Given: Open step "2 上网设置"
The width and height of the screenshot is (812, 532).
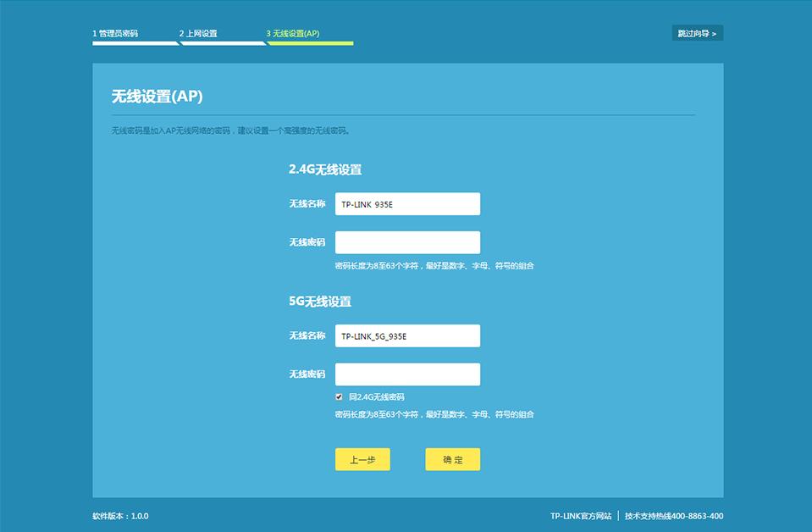Looking at the screenshot, I should click(198, 32).
